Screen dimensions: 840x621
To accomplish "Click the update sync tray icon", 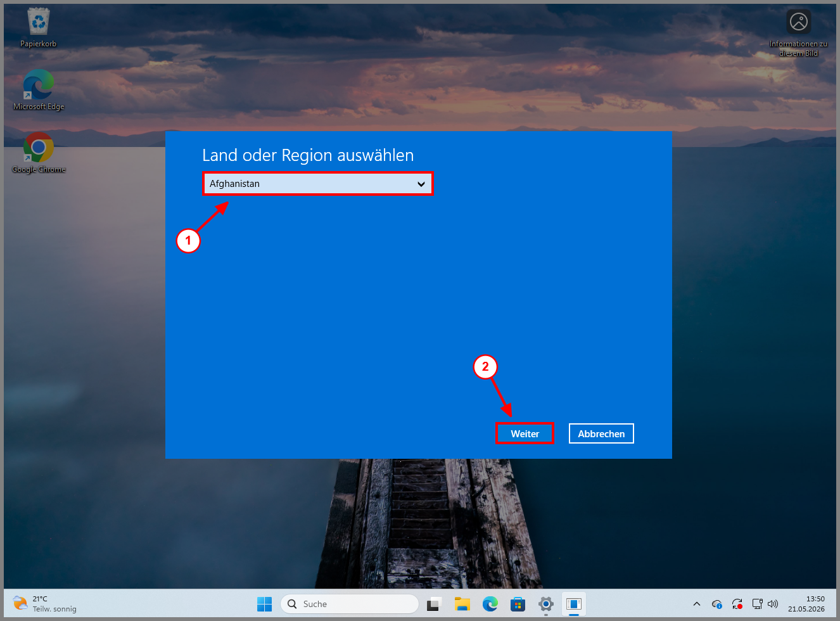I will [737, 604].
